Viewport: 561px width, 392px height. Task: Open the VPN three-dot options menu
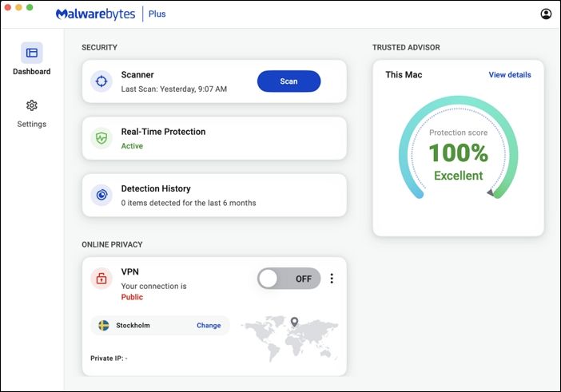tap(332, 279)
